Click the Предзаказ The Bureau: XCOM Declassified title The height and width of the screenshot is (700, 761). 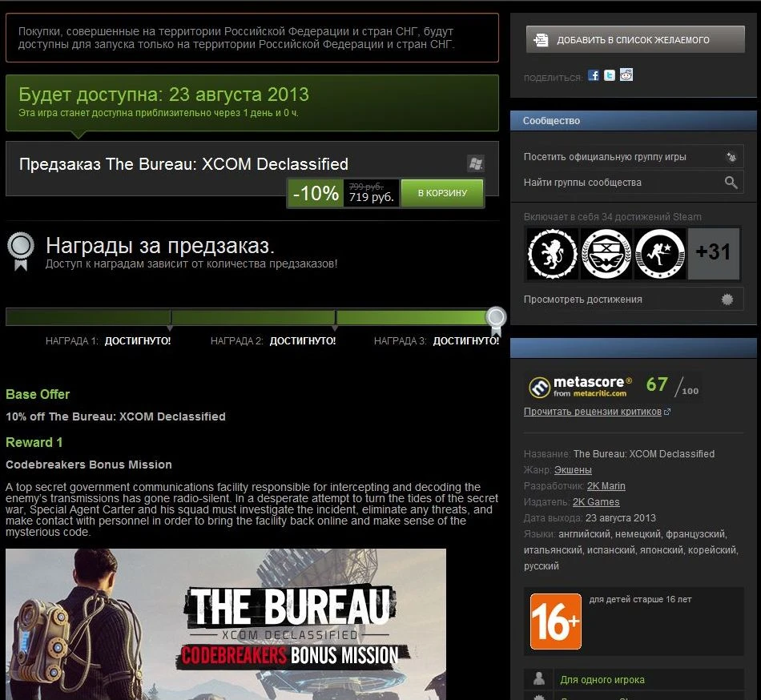point(183,164)
